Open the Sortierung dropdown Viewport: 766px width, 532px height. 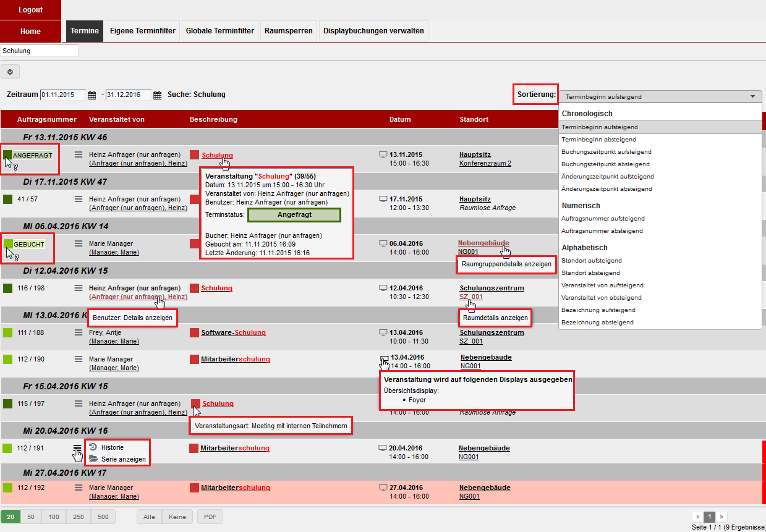coord(660,96)
